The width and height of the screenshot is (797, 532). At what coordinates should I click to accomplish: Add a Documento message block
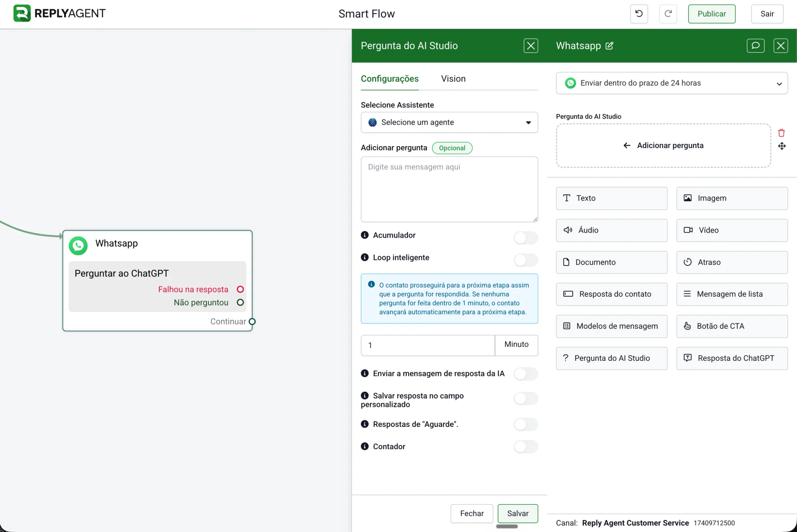point(612,262)
